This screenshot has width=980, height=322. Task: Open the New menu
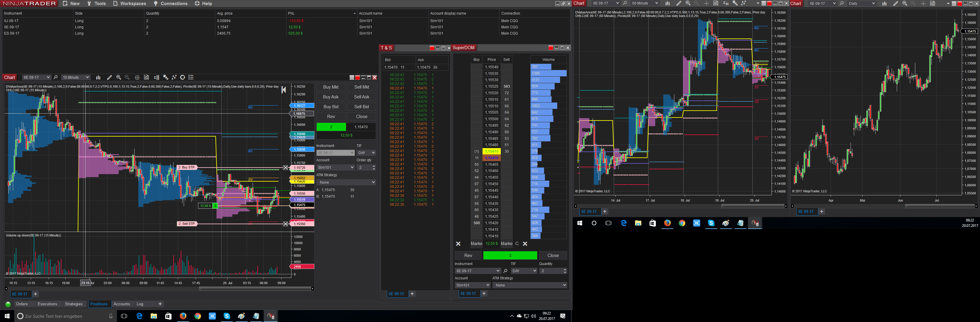click(71, 3)
